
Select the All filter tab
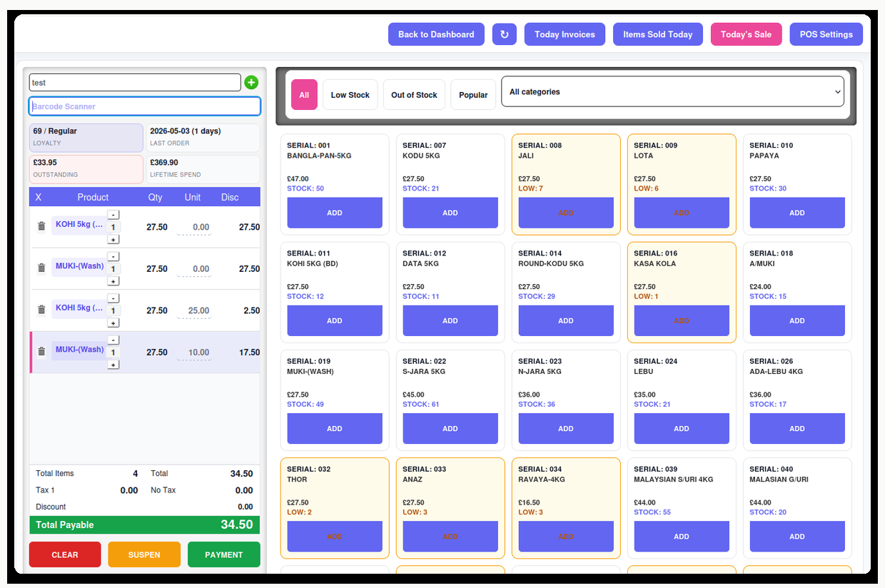[x=304, y=95]
